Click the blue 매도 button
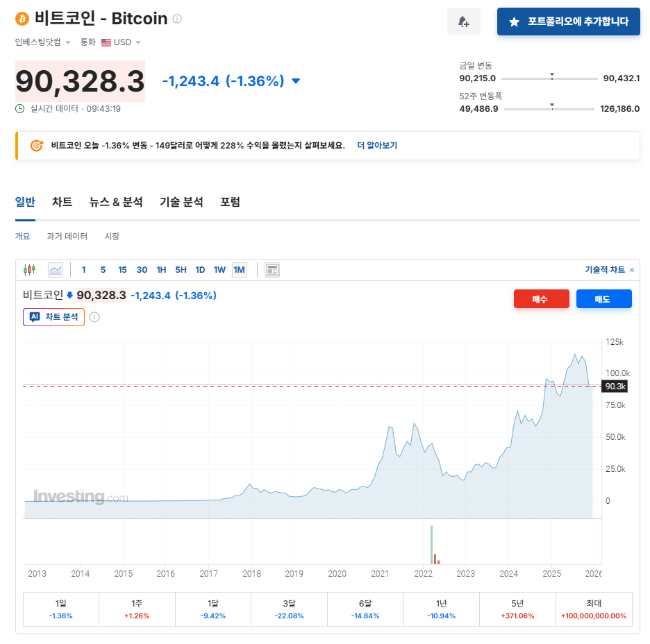Screen dimensions: 650x644 (x=604, y=299)
